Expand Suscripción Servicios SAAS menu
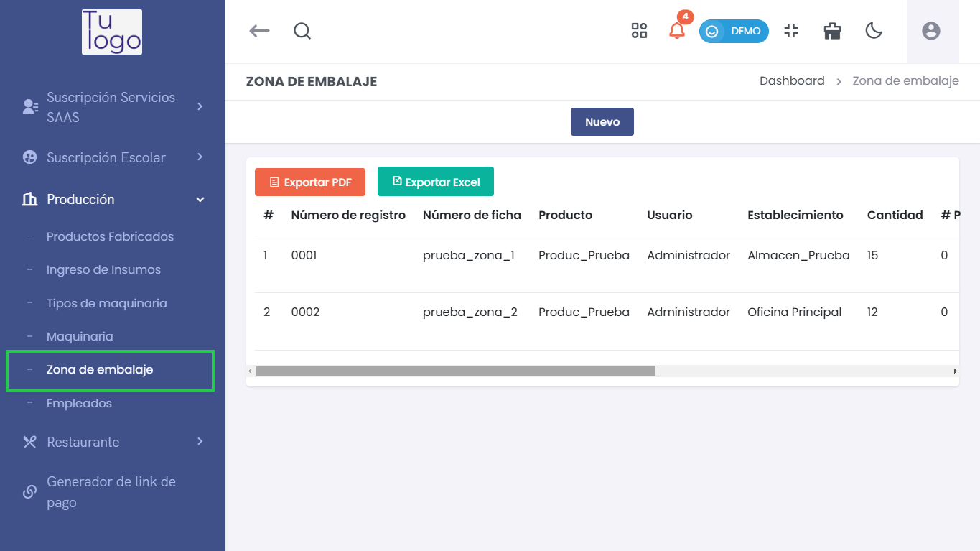Viewport: 980px width, 551px height. tap(112, 107)
